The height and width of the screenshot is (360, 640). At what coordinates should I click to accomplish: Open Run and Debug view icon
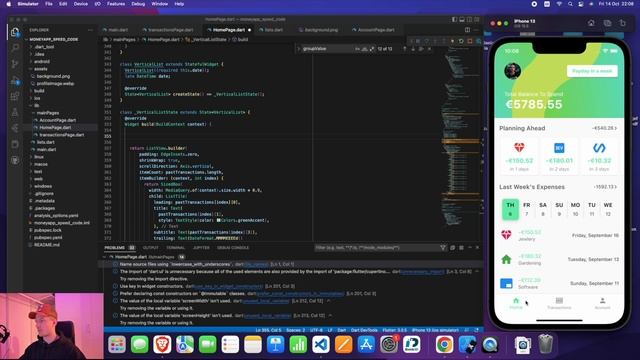[x=15, y=80]
